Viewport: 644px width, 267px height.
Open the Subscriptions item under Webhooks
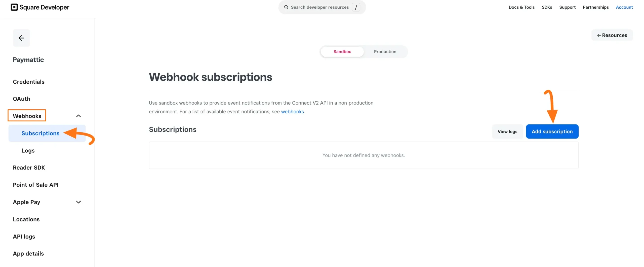click(40, 133)
